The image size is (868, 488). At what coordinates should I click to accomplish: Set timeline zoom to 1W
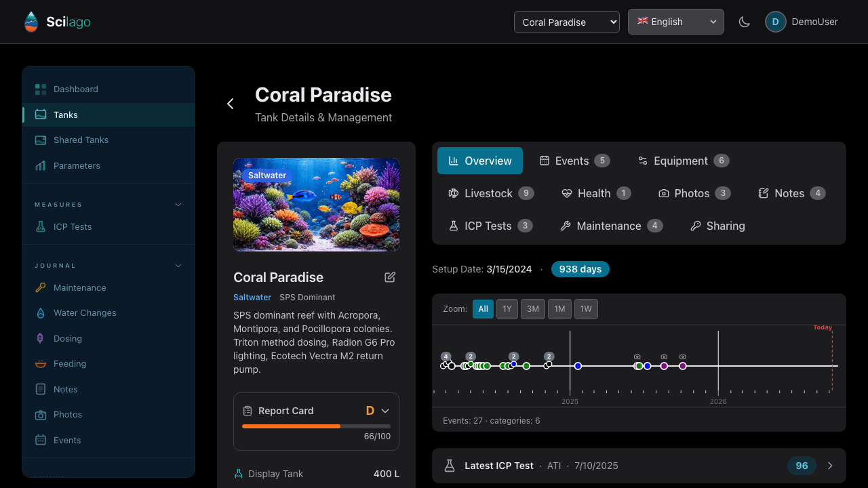tap(586, 308)
